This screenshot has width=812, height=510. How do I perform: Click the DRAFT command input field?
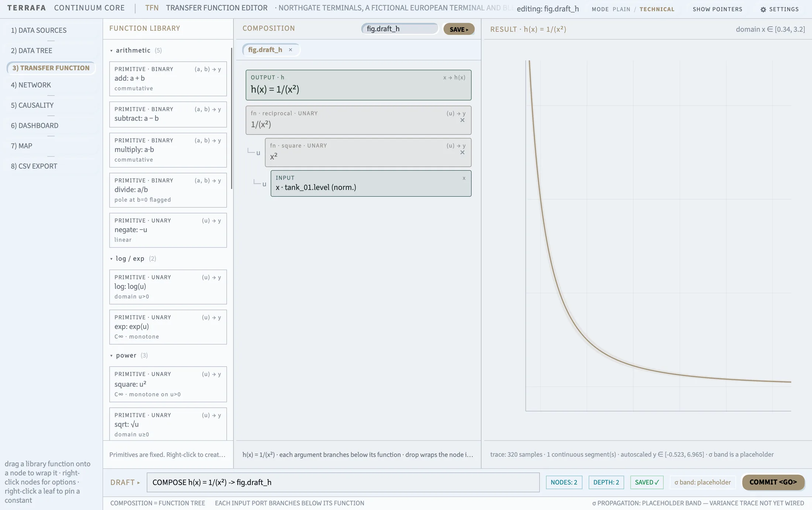[343, 482]
